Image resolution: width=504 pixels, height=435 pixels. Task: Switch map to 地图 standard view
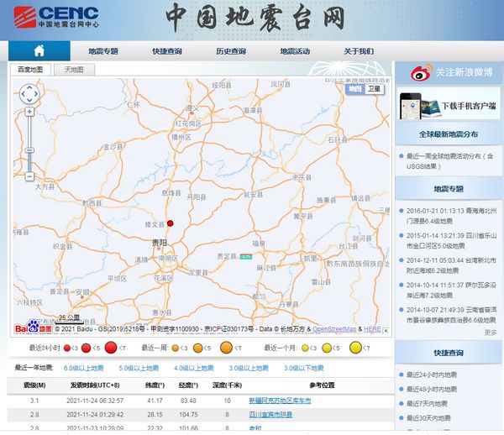coord(354,89)
